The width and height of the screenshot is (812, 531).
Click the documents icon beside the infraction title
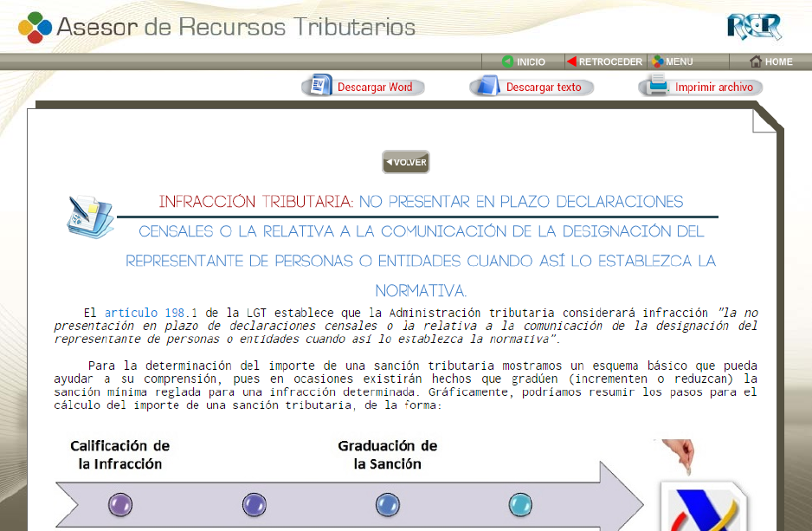click(90, 216)
